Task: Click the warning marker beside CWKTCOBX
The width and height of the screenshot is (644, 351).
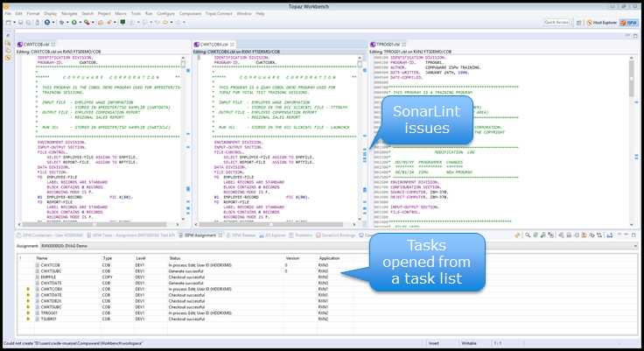Action: [28, 289]
